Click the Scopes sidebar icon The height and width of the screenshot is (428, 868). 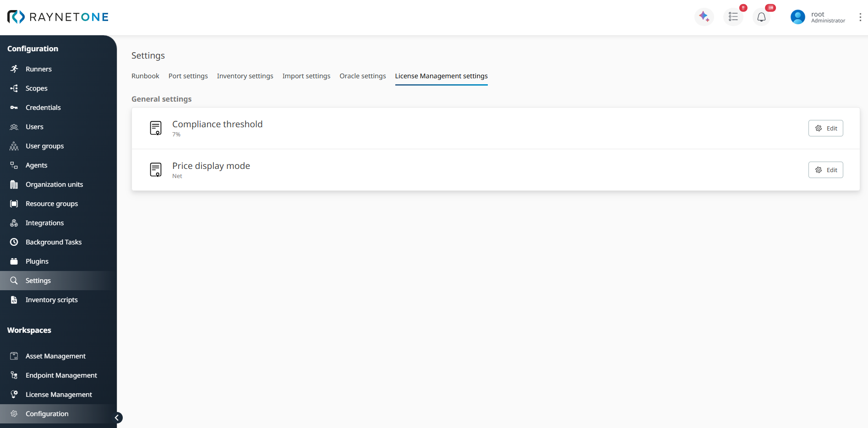click(14, 88)
